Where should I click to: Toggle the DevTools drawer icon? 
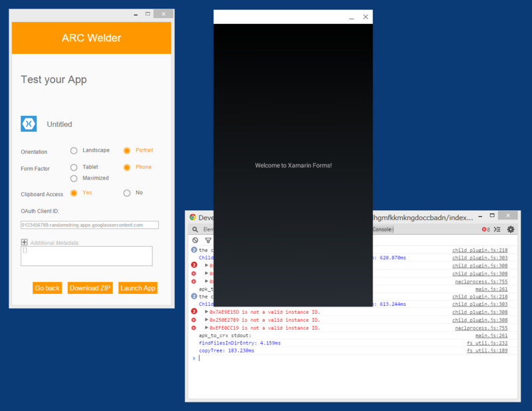[x=497, y=229]
